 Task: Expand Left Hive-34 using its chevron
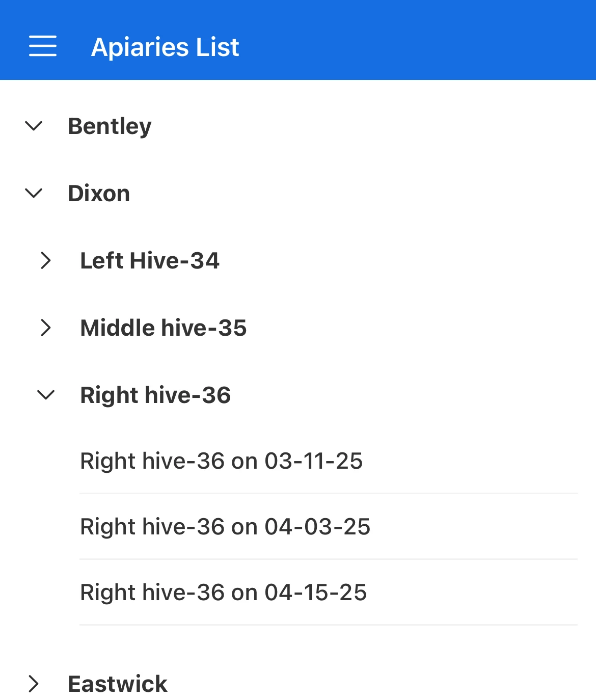click(46, 260)
